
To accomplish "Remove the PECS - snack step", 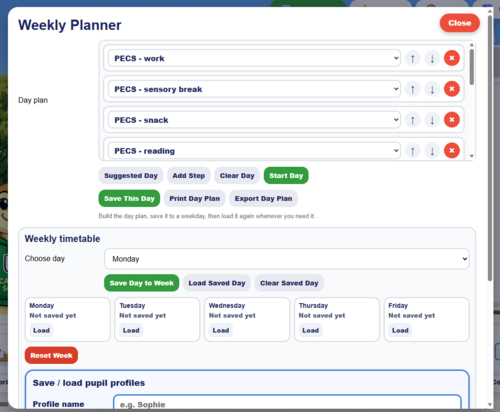I will [x=452, y=120].
